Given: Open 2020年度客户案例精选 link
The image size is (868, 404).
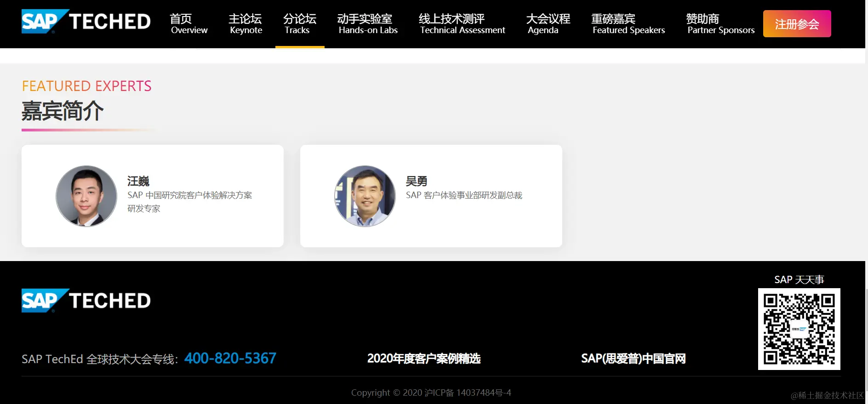Looking at the screenshot, I should point(424,358).
